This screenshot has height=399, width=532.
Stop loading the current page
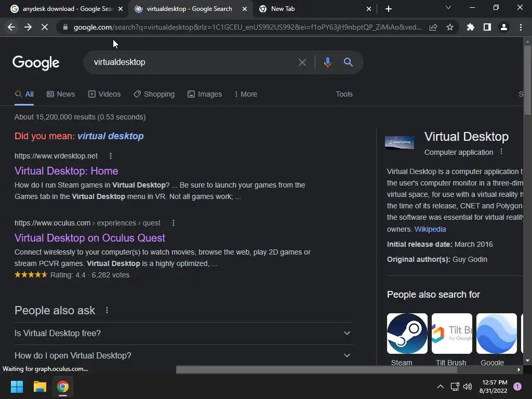45,27
